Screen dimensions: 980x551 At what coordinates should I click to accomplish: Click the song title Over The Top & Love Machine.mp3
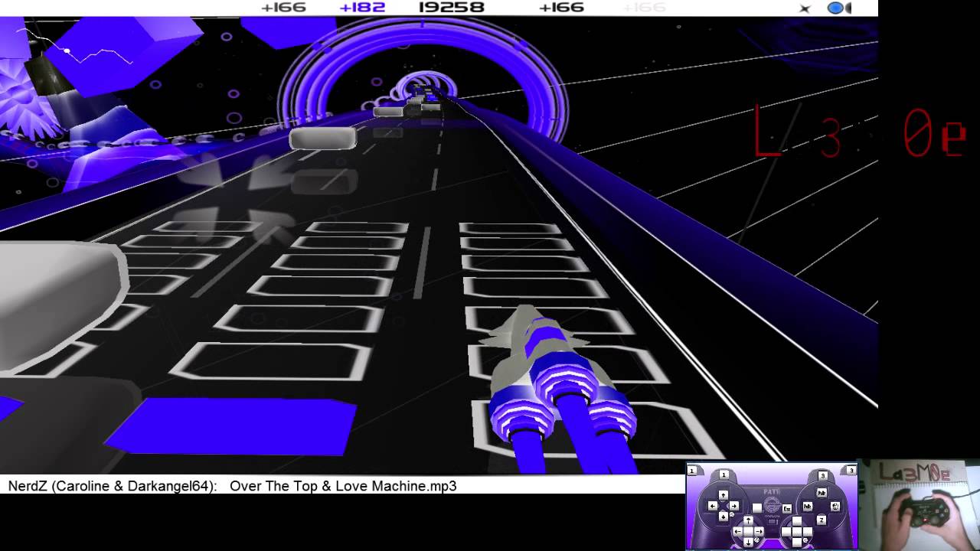343,486
